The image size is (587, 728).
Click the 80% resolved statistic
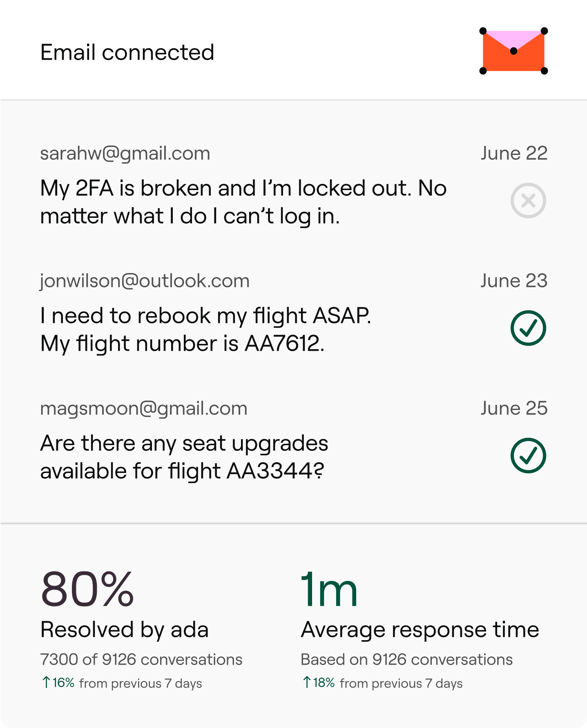click(x=87, y=589)
